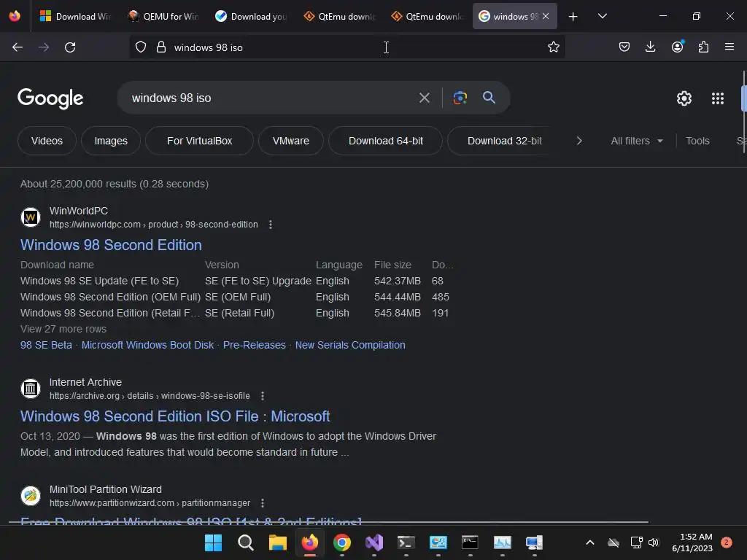List all tabs with the chevron dropdown
This screenshot has width=747, height=560.
click(602, 16)
